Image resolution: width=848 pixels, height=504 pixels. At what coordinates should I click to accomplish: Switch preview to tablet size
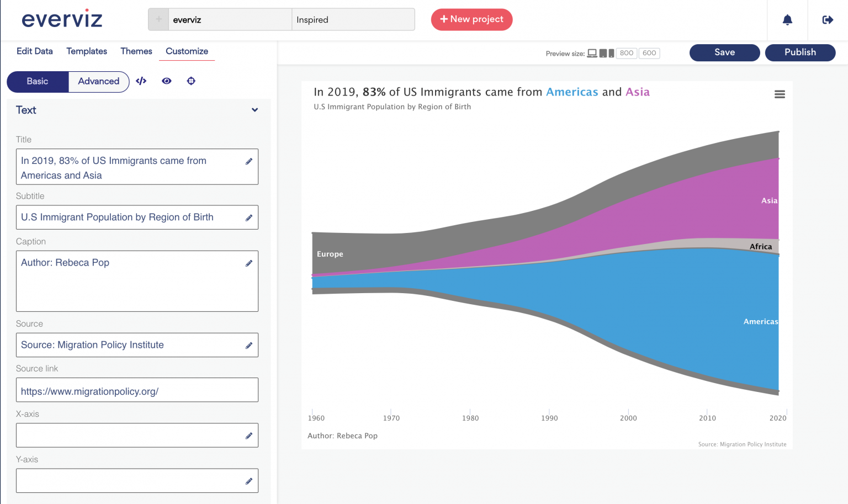click(x=602, y=53)
